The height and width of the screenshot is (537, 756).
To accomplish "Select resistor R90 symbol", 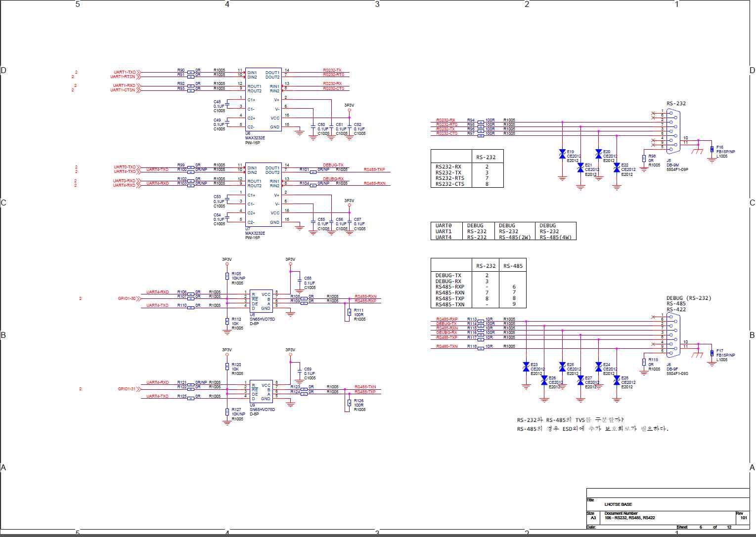I will click(x=191, y=73).
